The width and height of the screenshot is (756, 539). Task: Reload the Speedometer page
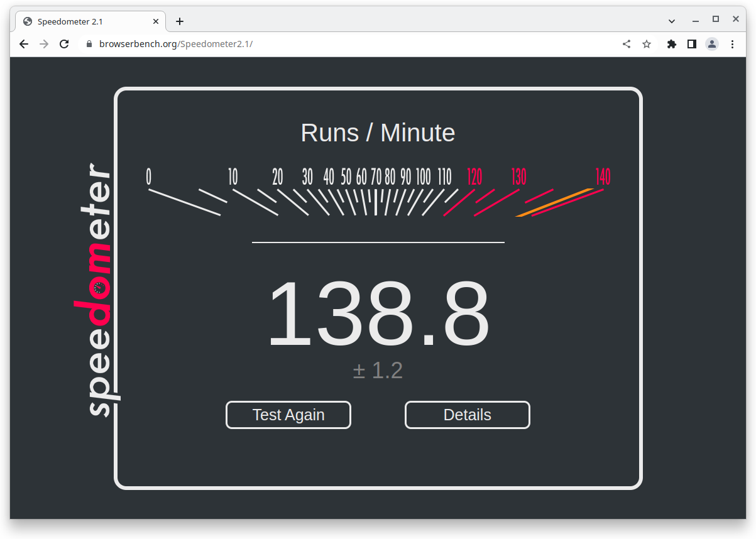tap(64, 44)
